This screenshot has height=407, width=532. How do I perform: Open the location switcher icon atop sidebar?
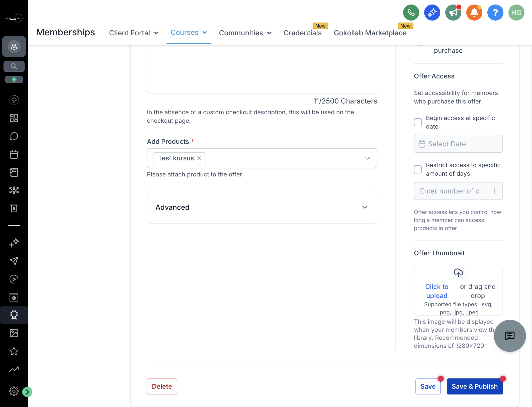(14, 47)
